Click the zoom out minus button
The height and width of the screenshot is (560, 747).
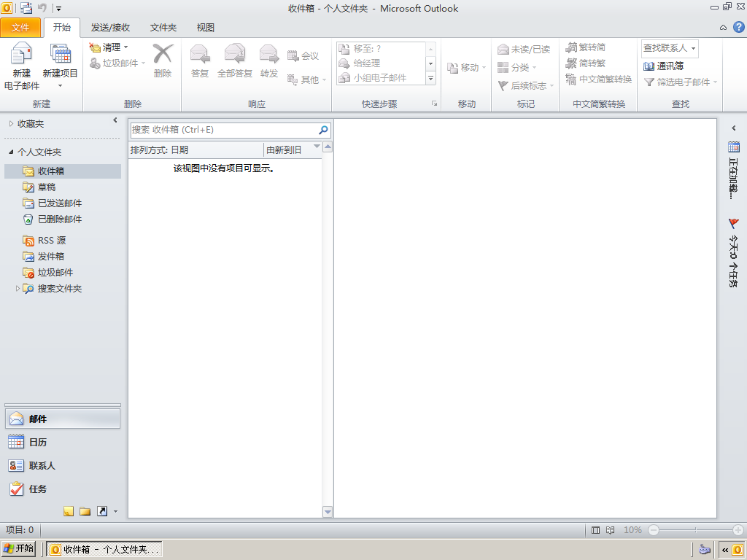coord(654,530)
